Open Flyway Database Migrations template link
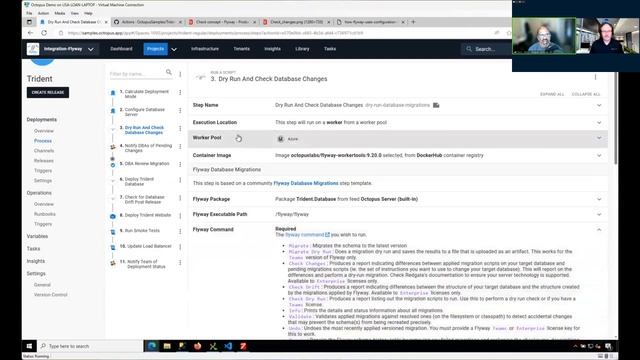Screen dimensions: 640x360 [x=306, y=183]
